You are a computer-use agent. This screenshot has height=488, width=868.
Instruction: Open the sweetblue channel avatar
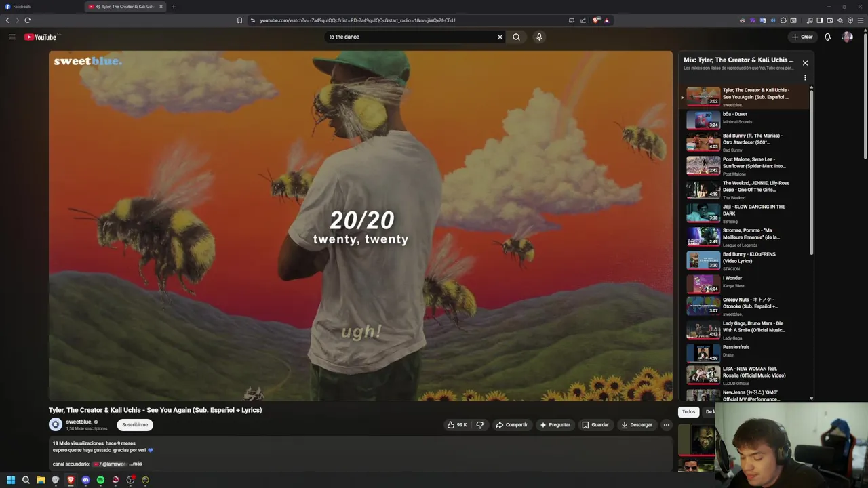(x=56, y=425)
